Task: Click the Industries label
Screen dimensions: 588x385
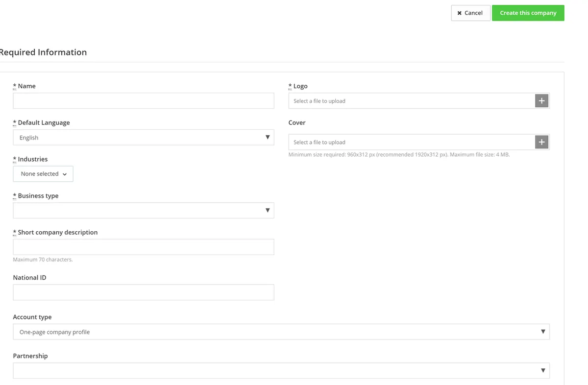Action: (30, 159)
